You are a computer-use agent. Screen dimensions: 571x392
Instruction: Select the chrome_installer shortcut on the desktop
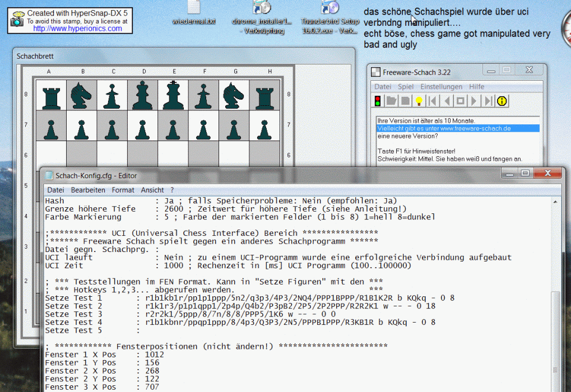click(x=262, y=17)
